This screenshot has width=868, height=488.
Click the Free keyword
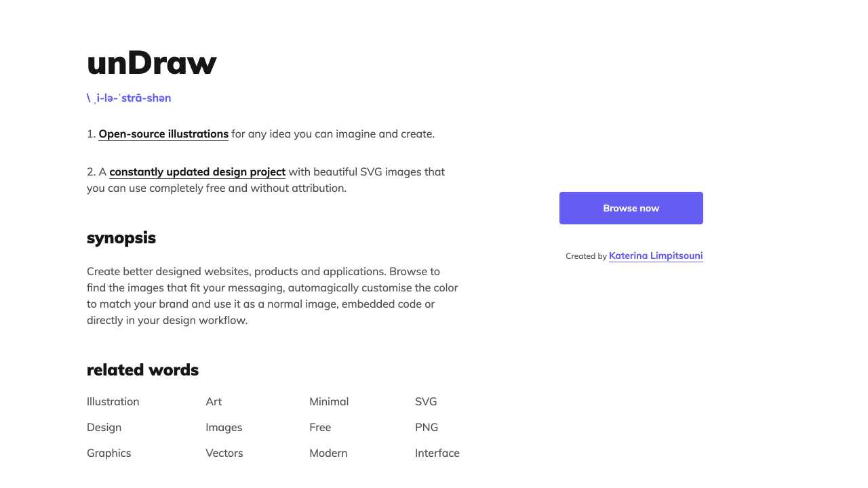coord(320,427)
